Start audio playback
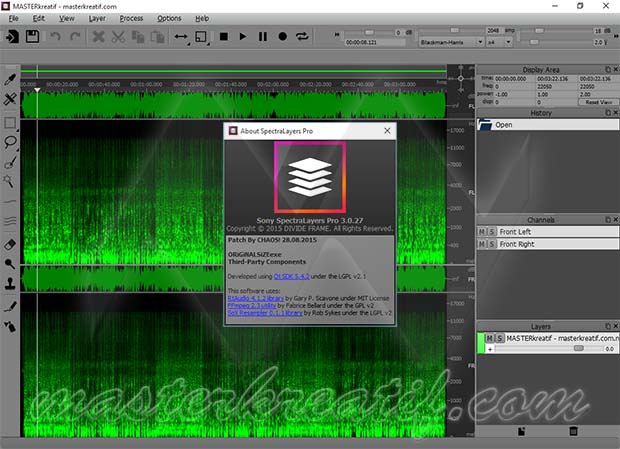Image resolution: width=620 pixels, height=449 pixels. tap(243, 37)
